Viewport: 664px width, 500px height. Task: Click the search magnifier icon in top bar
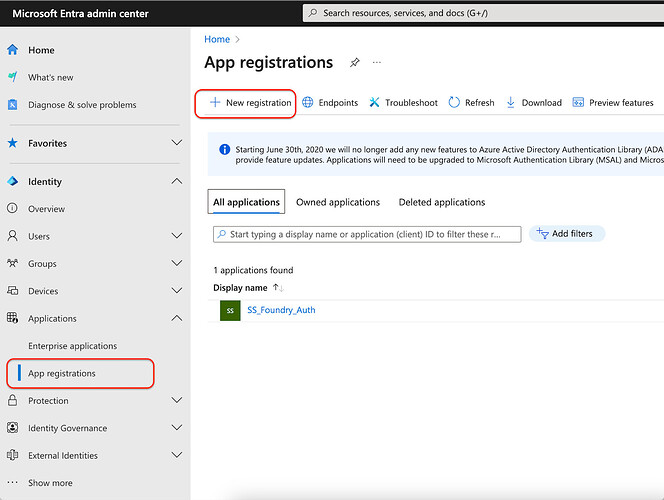tap(313, 13)
